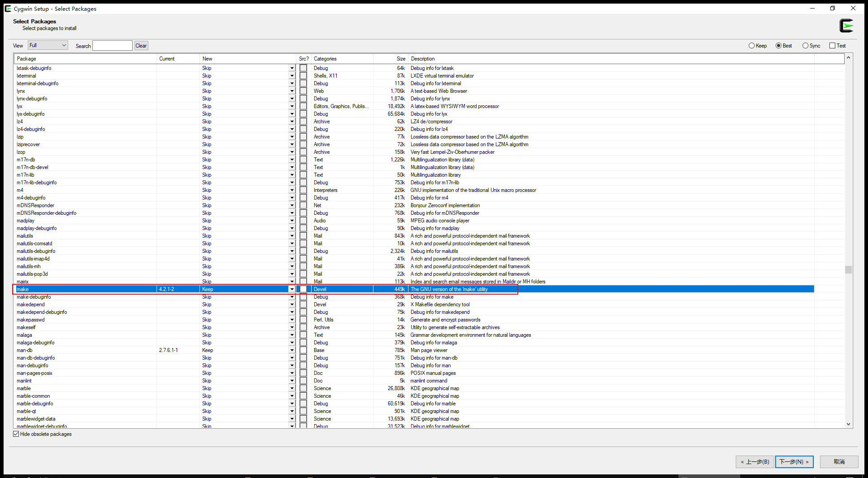Select the lyx package name
The image size is (868, 478).
[19, 106]
